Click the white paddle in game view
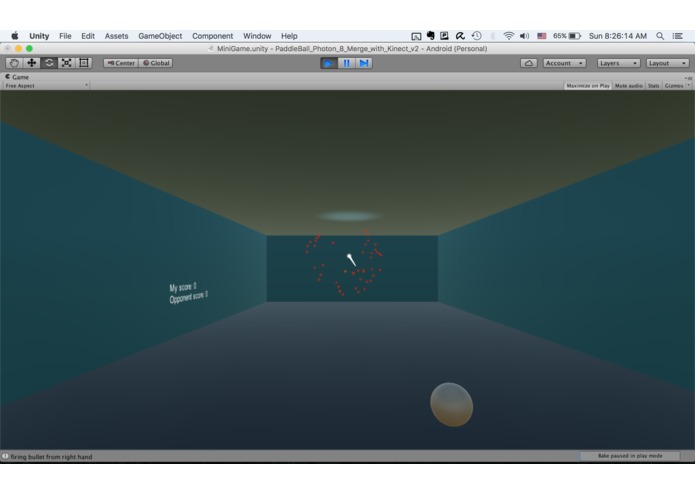The width and height of the screenshot is (695, 494). (351, 260)
